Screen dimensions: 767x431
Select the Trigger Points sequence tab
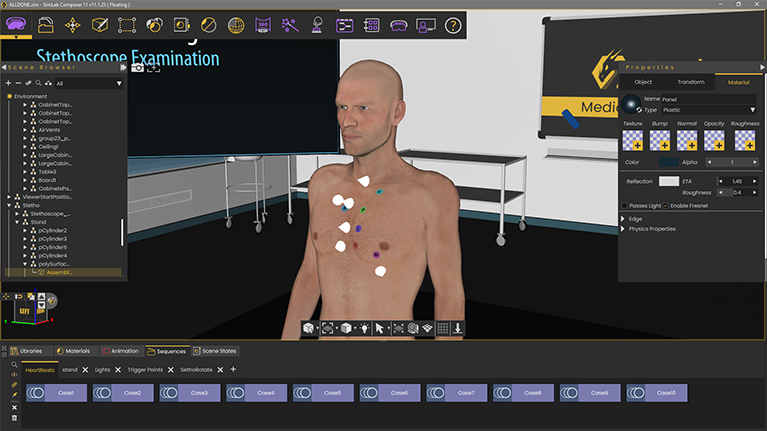145,370
